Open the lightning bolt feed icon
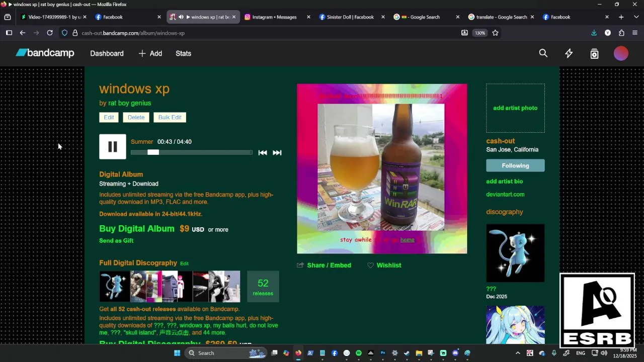 point(569,53)
